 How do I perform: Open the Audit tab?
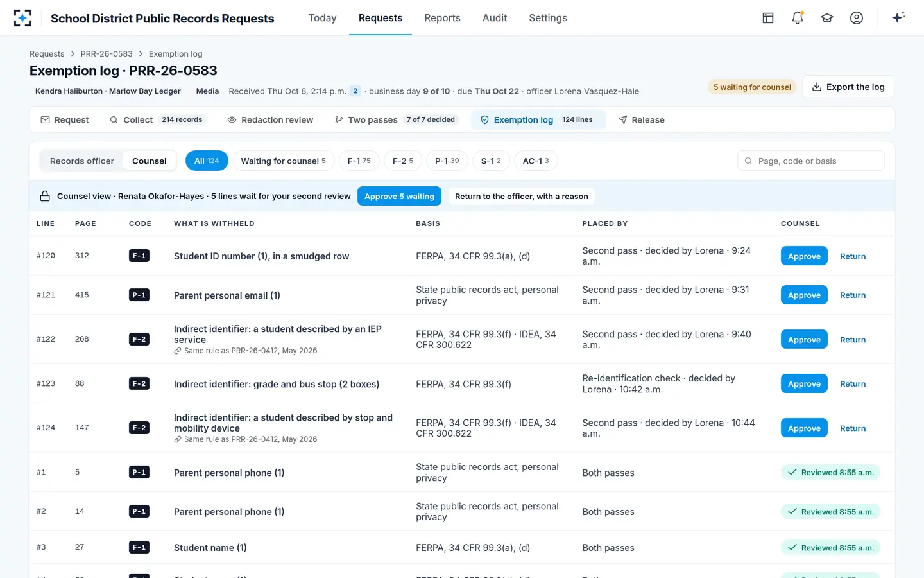495,18
